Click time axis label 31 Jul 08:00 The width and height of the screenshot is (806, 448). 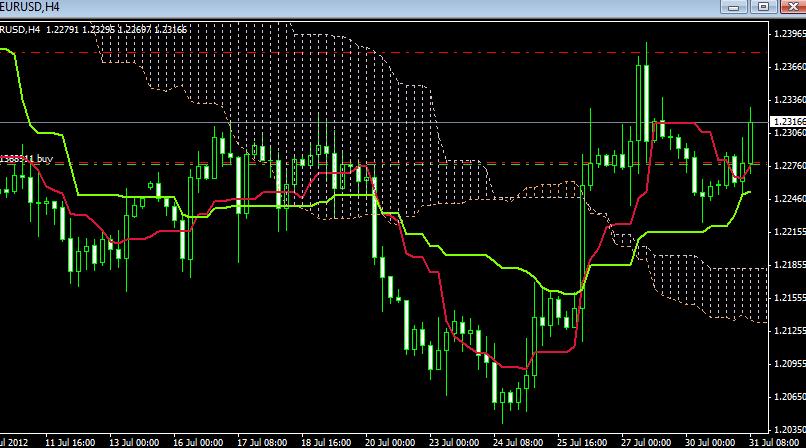774,442
